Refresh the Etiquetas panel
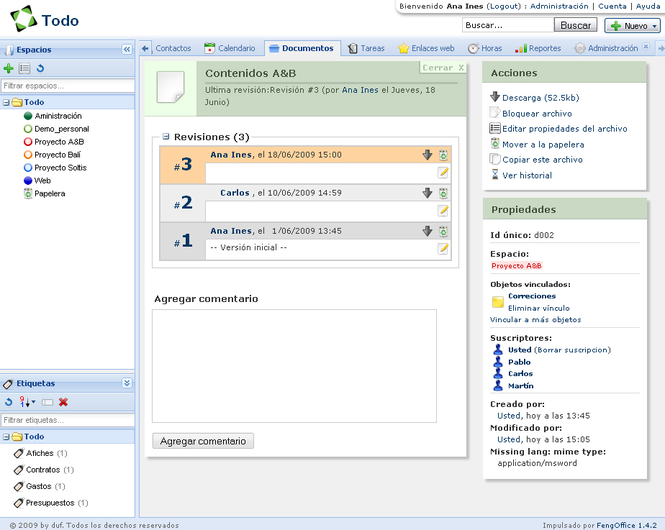665x530 pixels. tap(8, 402)
